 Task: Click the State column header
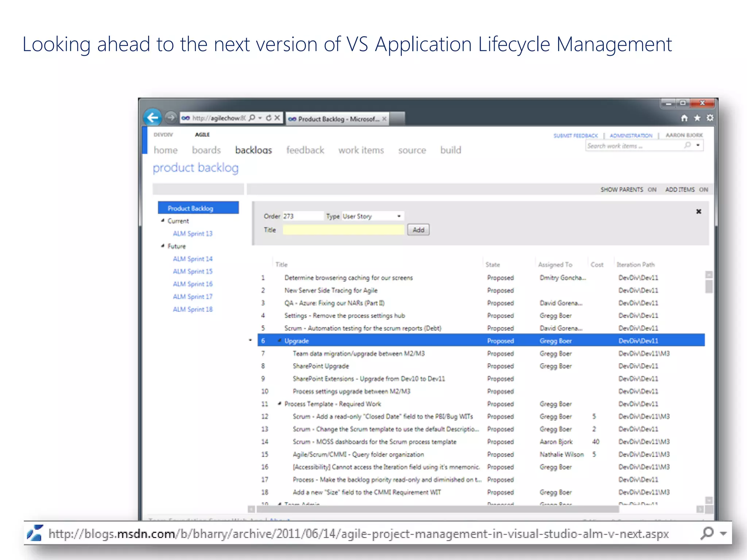coord(493,264)
